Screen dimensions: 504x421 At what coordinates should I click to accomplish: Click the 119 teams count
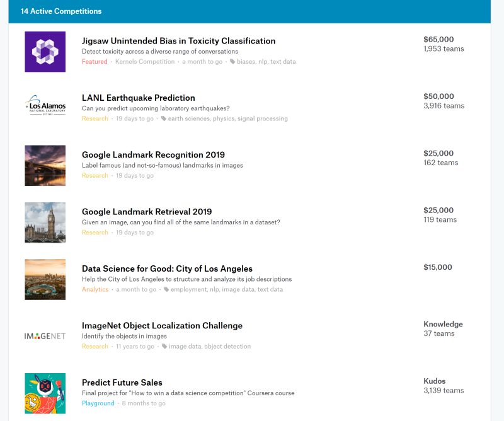440,220
